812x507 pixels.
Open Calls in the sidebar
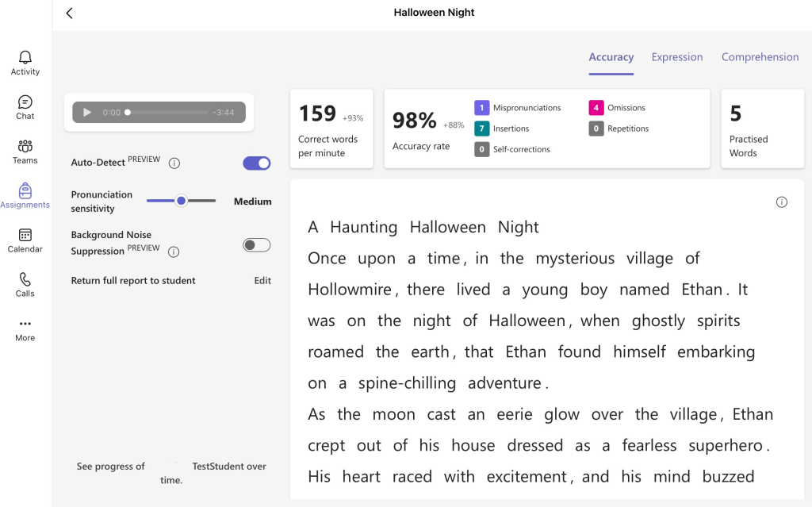coord(25,285)
